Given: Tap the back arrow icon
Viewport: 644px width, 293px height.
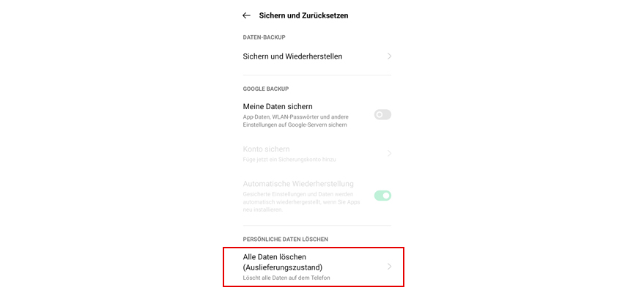Looking at the screenshot, I should (246, 15).
